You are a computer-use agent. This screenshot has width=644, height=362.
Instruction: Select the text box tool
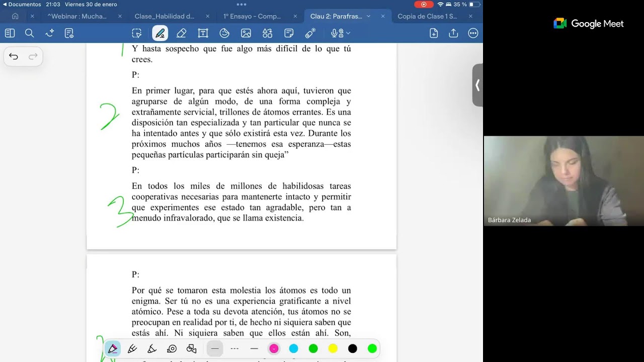(x=203, y=33)
